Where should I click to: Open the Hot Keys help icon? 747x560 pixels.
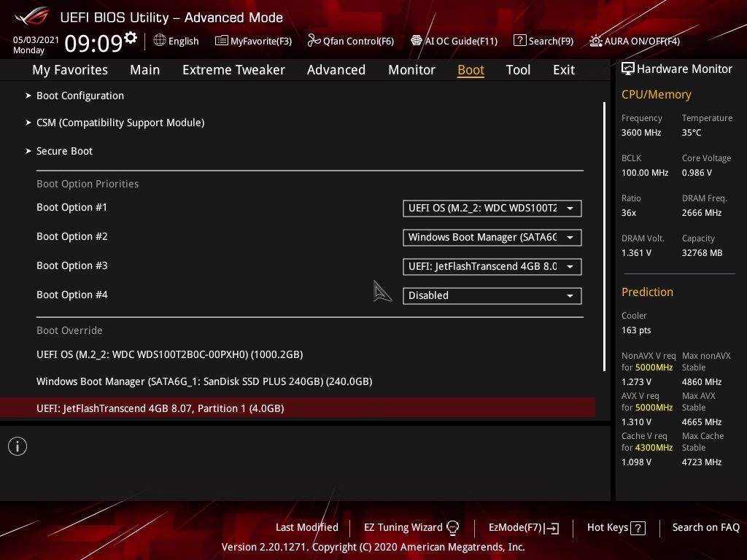[638, 528]
